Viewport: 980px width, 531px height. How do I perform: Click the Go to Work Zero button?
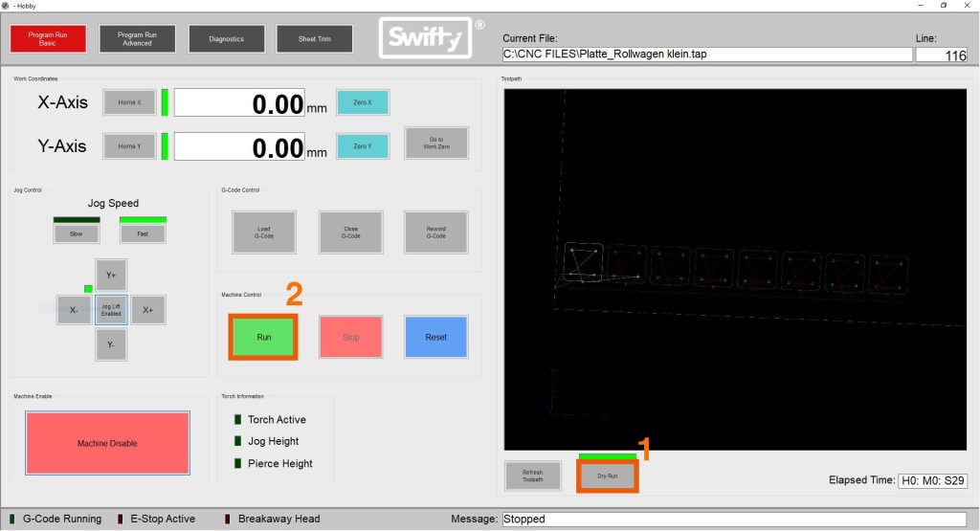436,144
